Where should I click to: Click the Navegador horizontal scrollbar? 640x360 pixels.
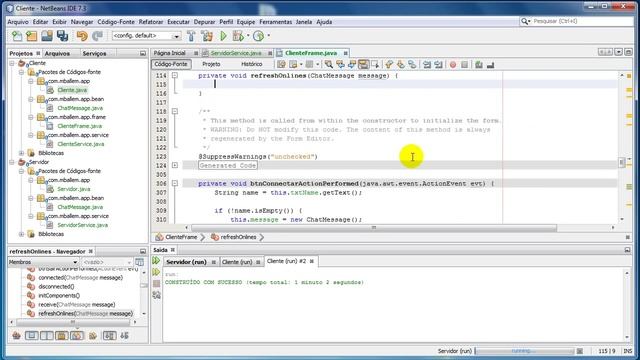pyautogui.click(x=73, y=322)
